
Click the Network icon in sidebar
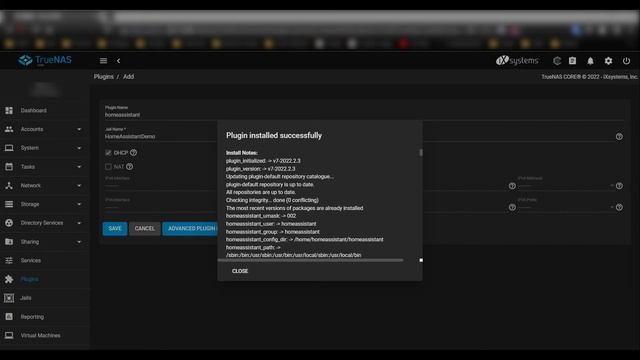coord(9,185)
